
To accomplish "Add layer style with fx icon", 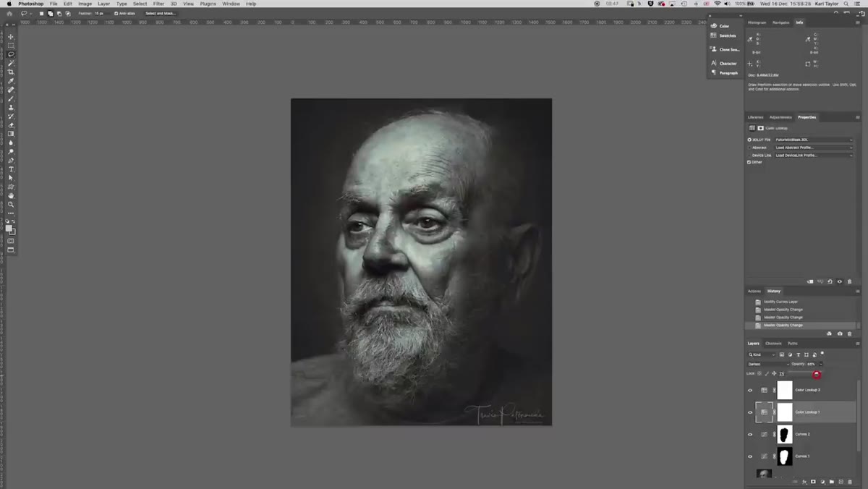I will 804,482.
